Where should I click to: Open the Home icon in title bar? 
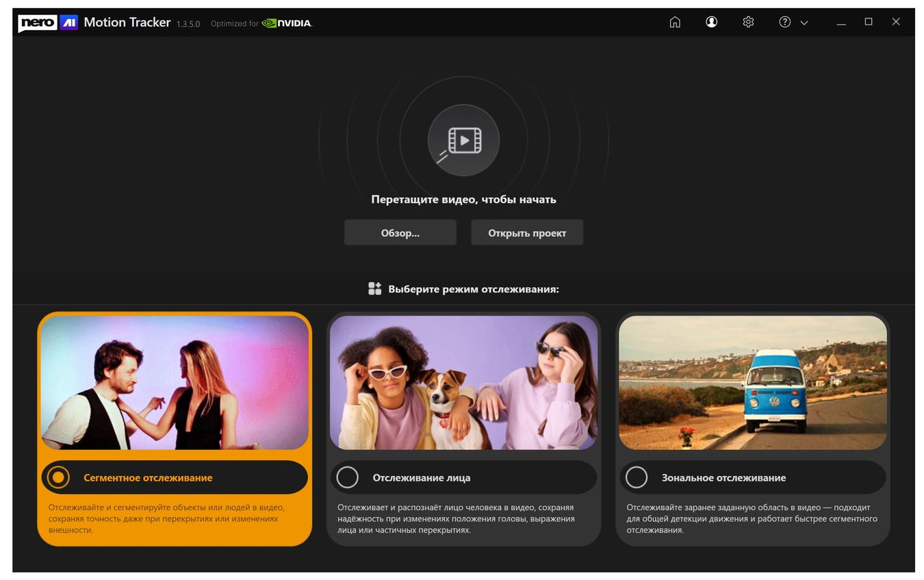[x=675, y=22]
